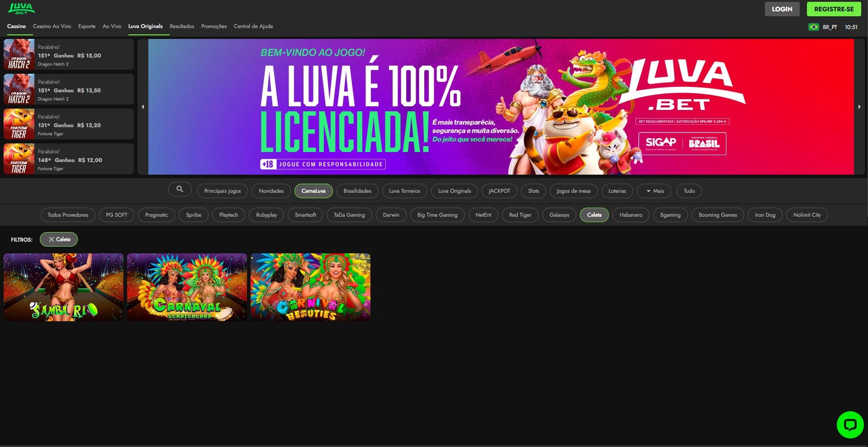Viewport: 868px width, 447px height.
Task: Select Luva Originals category chip
Action: (x=455, y=191)
